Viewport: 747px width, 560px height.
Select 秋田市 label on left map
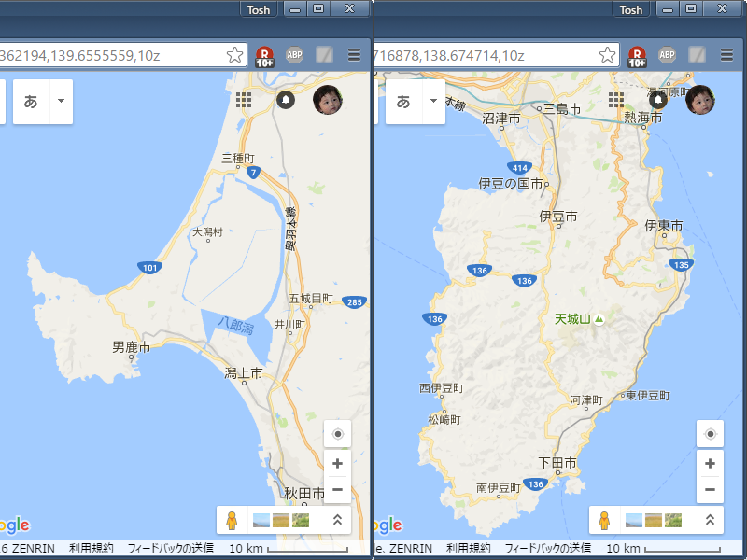304,494
